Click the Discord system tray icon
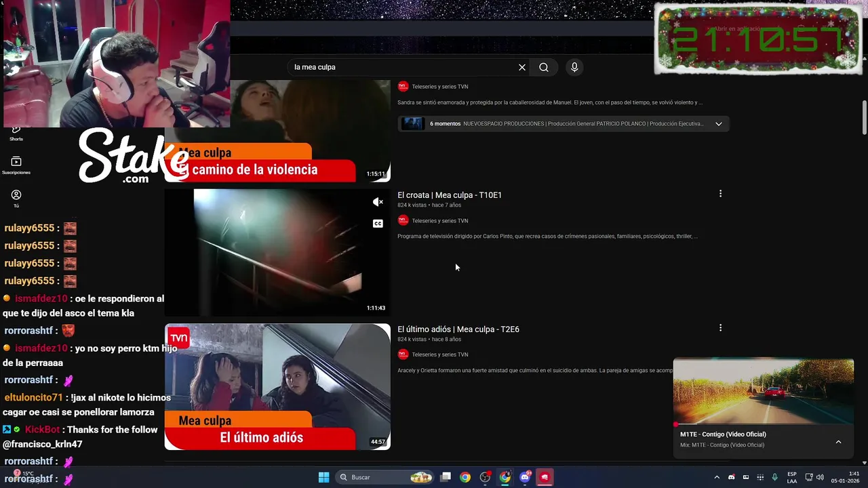 (x=731, y=478)
